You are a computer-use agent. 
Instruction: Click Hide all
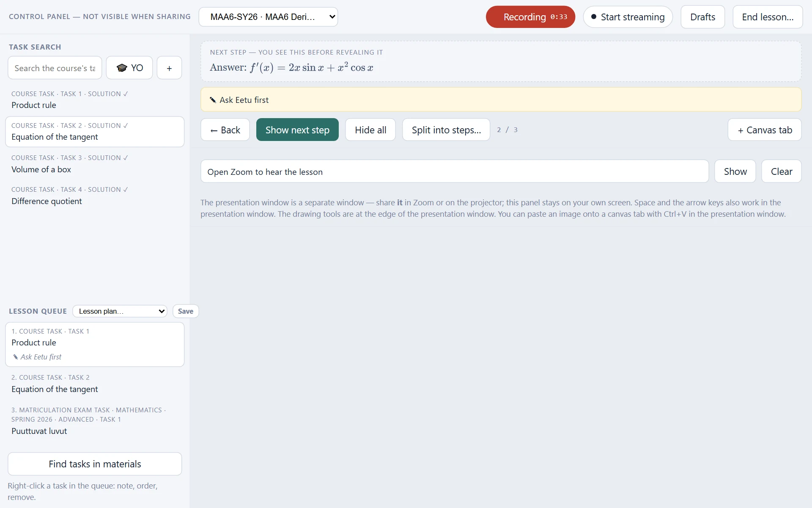point(370,130)
